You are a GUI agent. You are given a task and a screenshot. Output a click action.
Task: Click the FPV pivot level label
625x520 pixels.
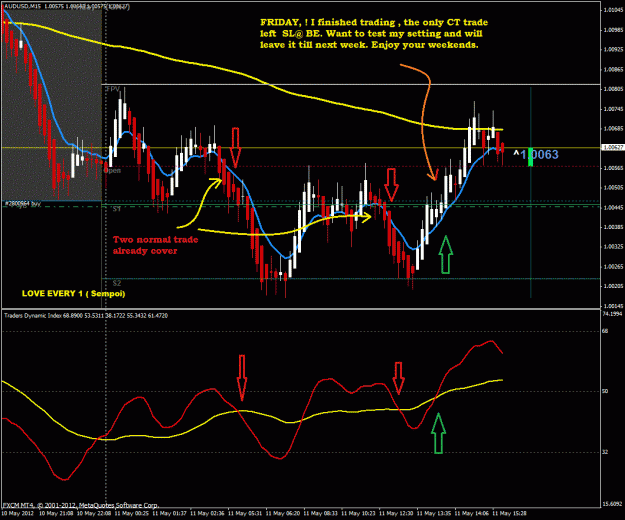point(112,89)
